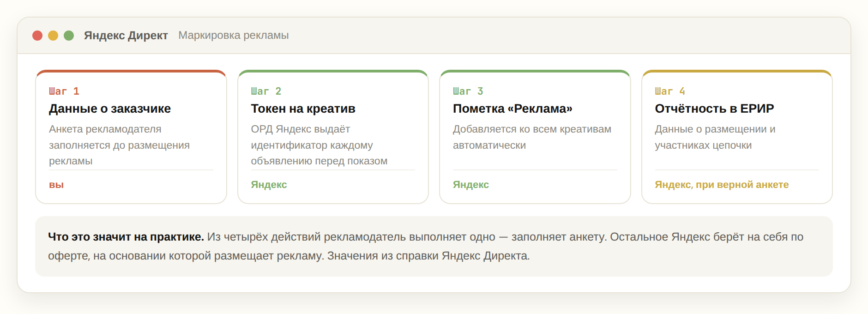Click the 'ОРД Яндекс выдаёт идентификатор' description
868x314 pixels.
coord(319,145)
